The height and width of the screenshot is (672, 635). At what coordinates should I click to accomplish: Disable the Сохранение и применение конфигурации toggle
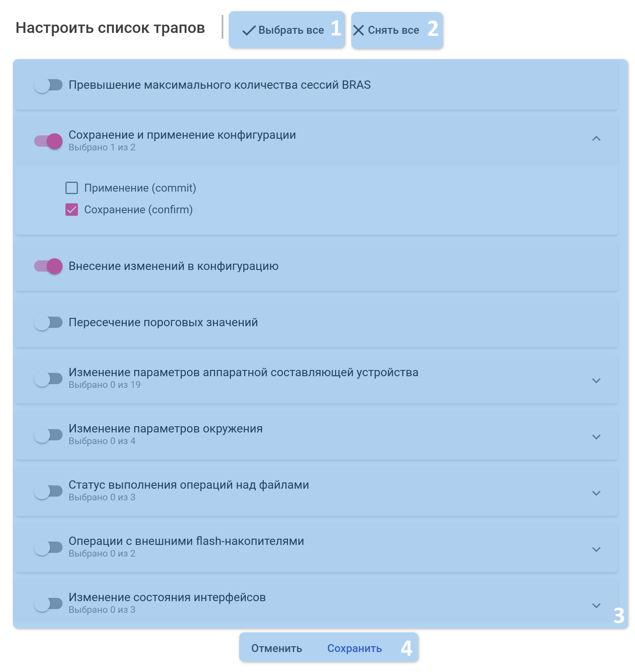tap(48, 141)
